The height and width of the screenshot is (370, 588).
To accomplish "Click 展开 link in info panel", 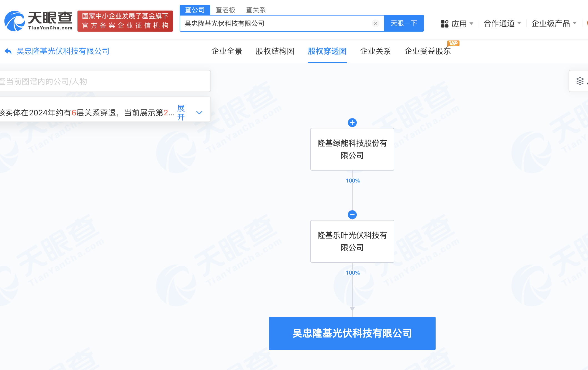I will tap(181, 113).
